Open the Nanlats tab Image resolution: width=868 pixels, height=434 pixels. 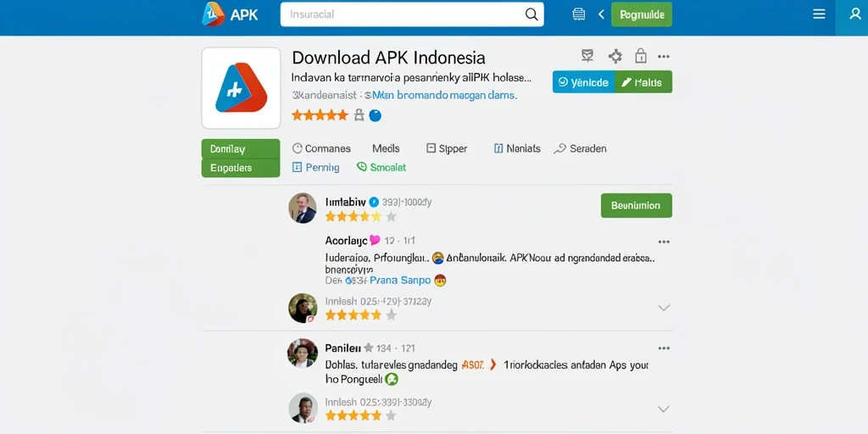[x=516, y=148]
